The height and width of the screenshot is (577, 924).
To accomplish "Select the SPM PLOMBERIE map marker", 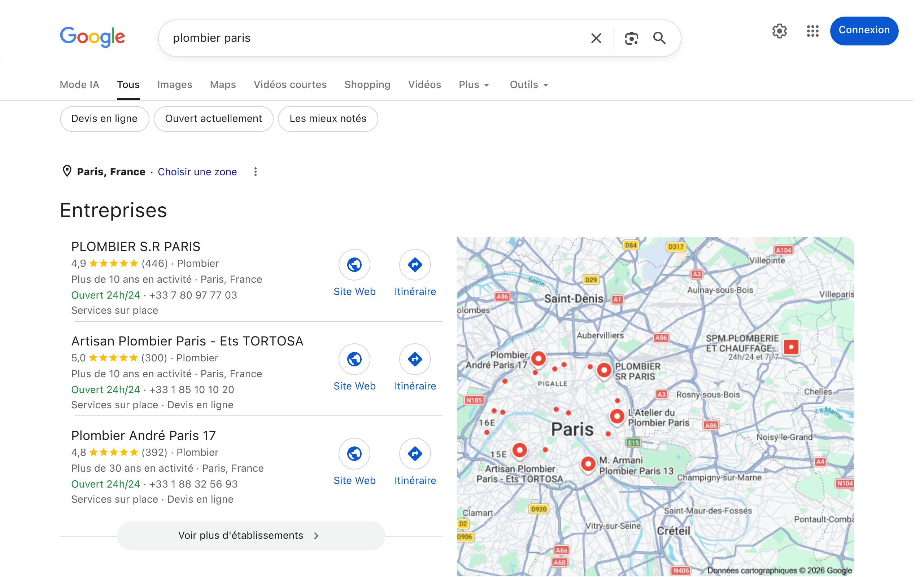I will pos(791,347).
